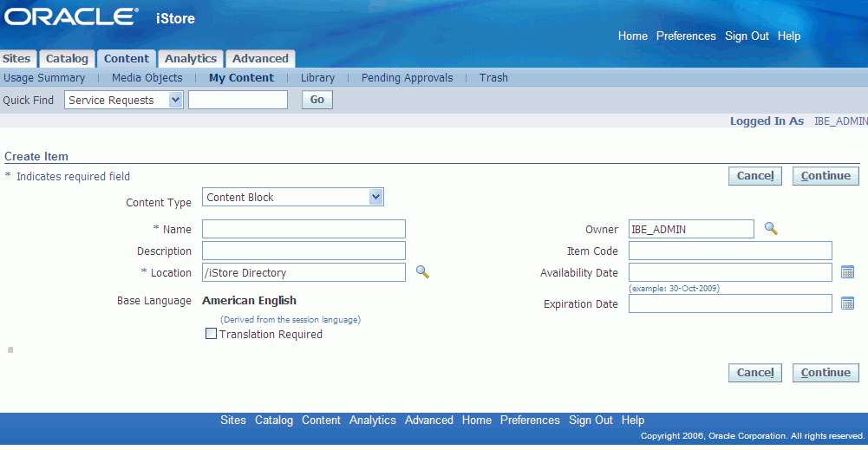Image resolution: width=868 pixels, height=450 pixels.
Task: Click the Owner search magnifier icon
Action: (x=770, y=229)
